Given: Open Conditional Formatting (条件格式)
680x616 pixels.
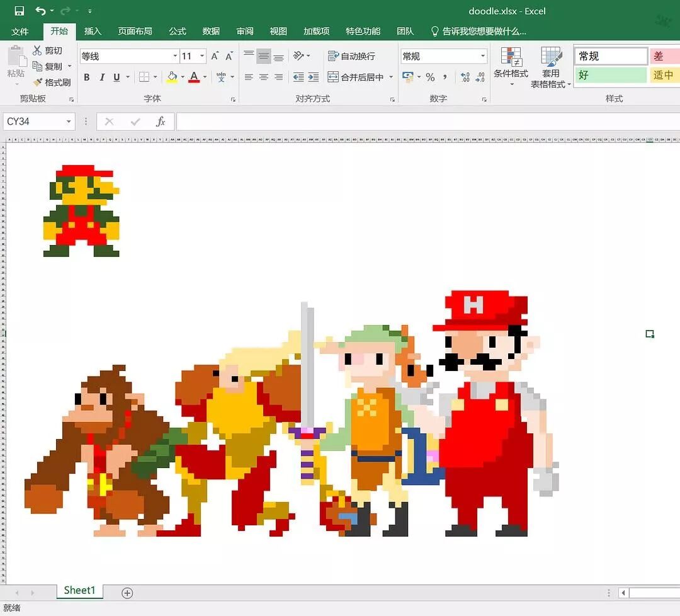Looking at the screenshot, I should (511, 66).
